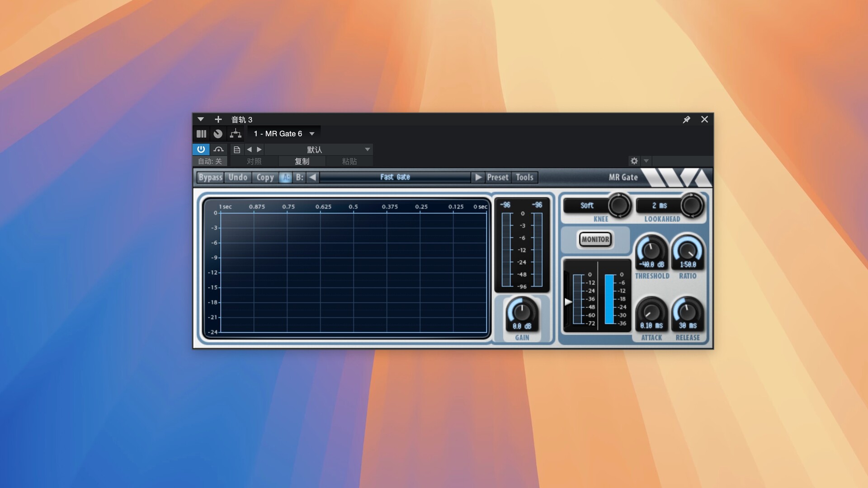The image size is (868, 488).
Task: Close the MR Gate plugin window
Action: [x=704, y=119]
